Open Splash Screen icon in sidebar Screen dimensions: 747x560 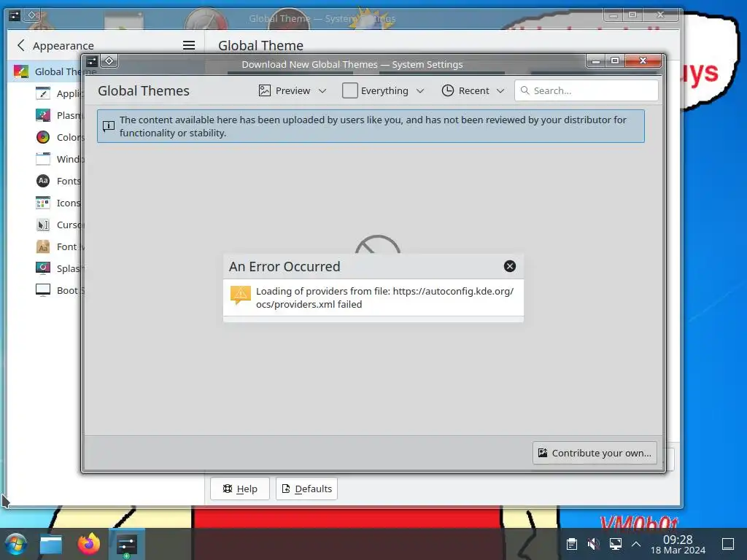point(43,268)
